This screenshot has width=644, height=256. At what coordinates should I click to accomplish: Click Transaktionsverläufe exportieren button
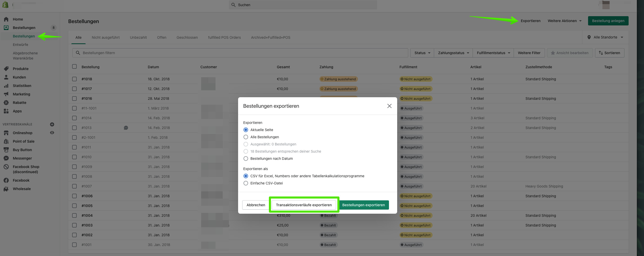click(304, 205)
